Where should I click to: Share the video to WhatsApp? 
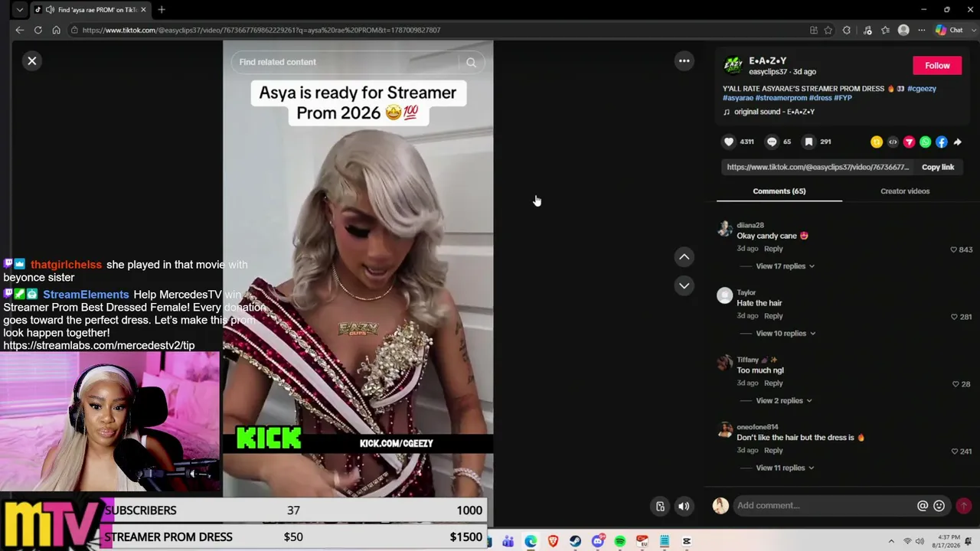[x=925, y=142]
